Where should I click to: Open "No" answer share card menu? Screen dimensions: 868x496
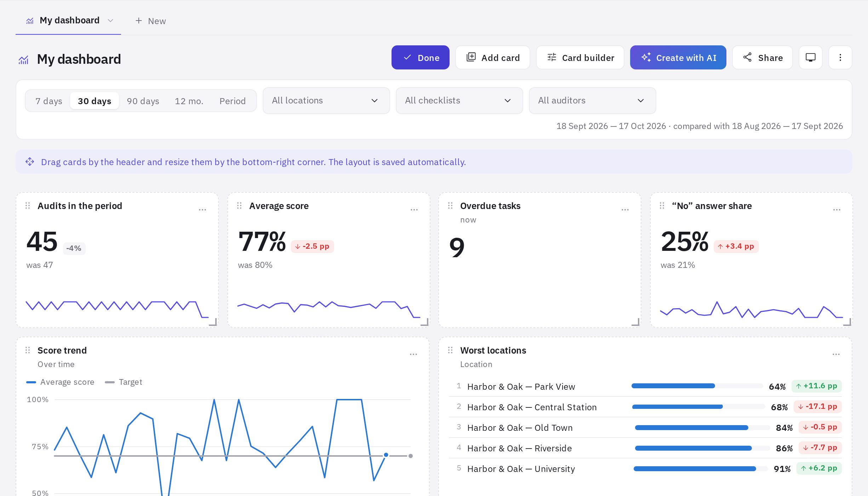coord(837,210)
